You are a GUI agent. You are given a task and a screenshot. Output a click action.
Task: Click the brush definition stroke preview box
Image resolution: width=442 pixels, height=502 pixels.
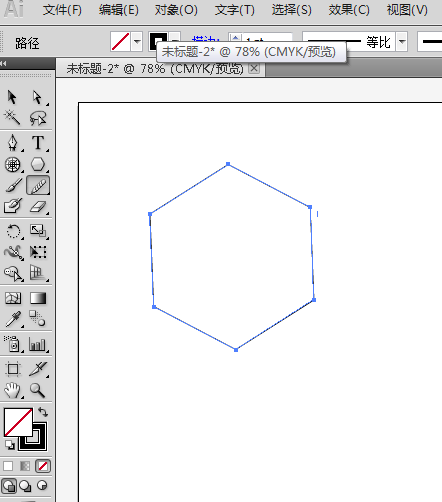pyautogui.click(x=430, y=42)
